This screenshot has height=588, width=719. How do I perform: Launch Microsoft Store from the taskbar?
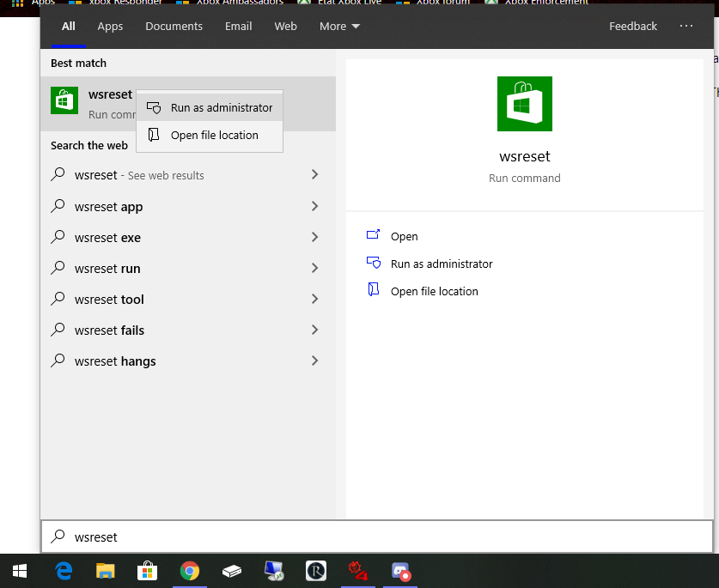tap(147, 571)
